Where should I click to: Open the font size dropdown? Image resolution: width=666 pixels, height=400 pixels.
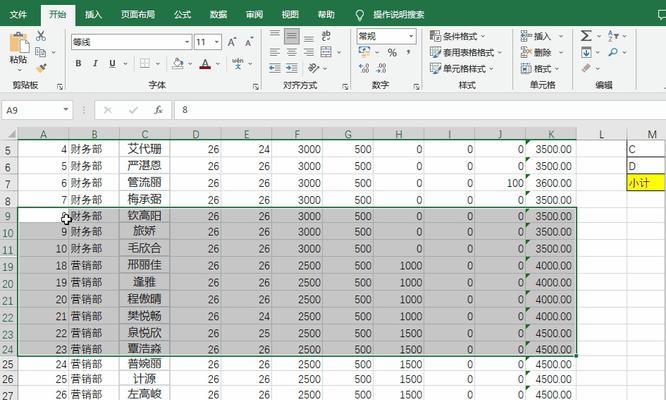217,42
